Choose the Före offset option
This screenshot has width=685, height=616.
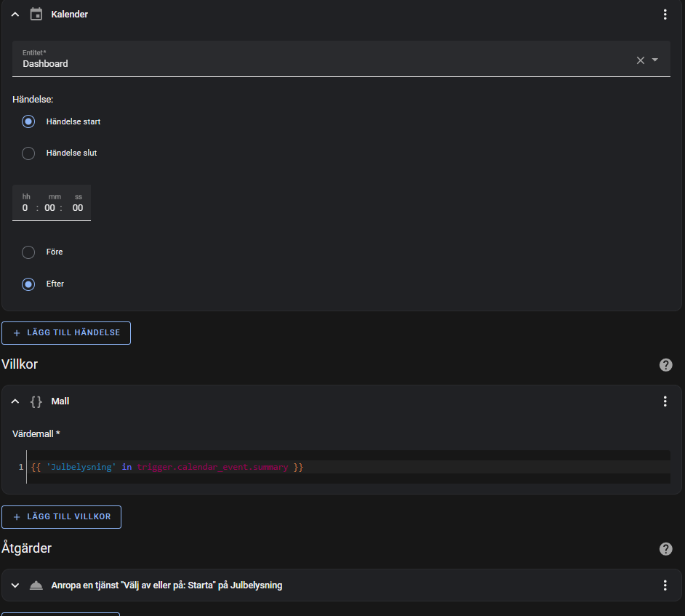point(28,252)
